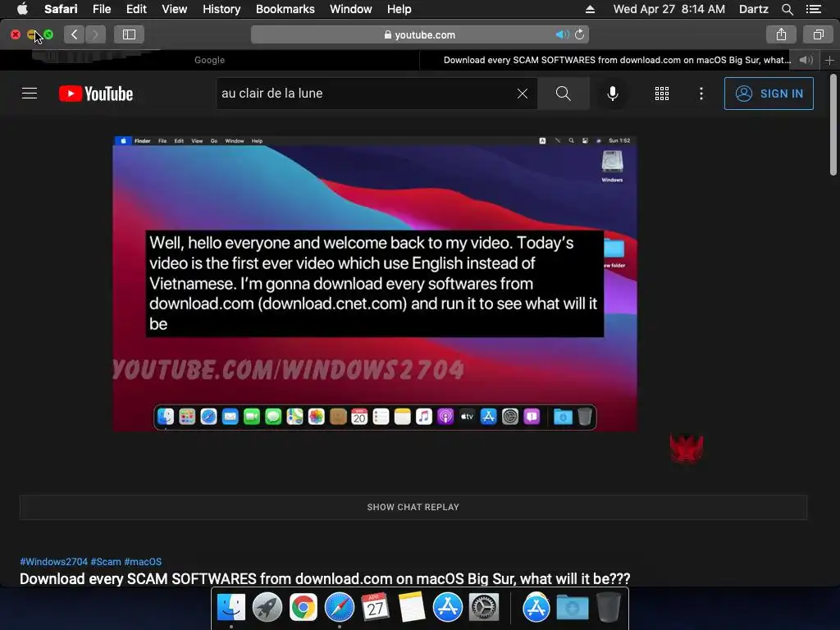This screenshot has width=840, height=630.
Task: Open the Dartz user menu
Action: [x=753, y=9]
